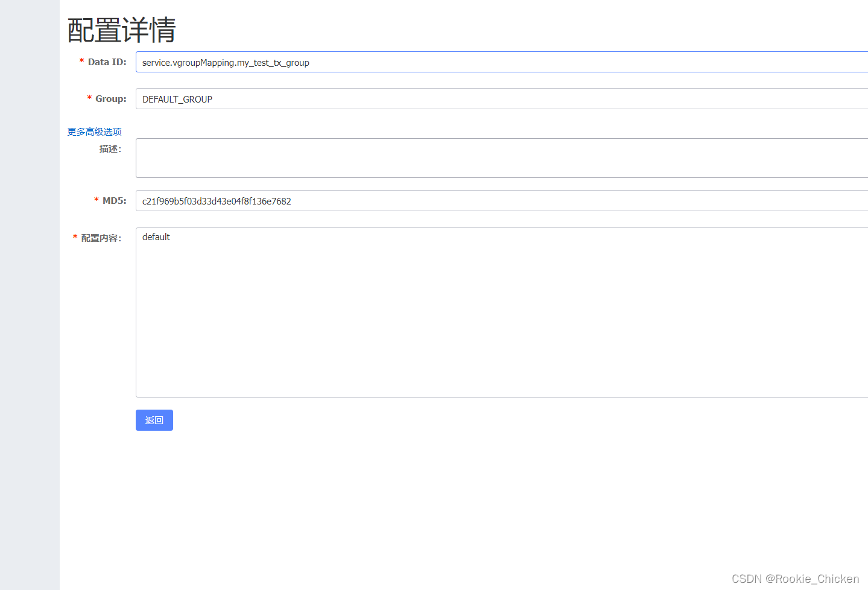
Task: Select the MD5 hash c21f969b5f03d33d43e04f8f136e7682
Action: (216, 201)
